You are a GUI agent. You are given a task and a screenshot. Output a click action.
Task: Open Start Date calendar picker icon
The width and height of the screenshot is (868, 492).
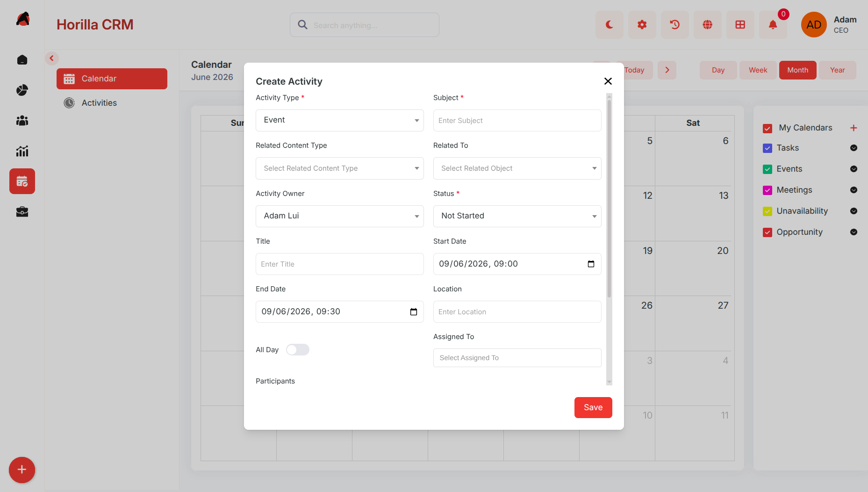pos(591,264)
